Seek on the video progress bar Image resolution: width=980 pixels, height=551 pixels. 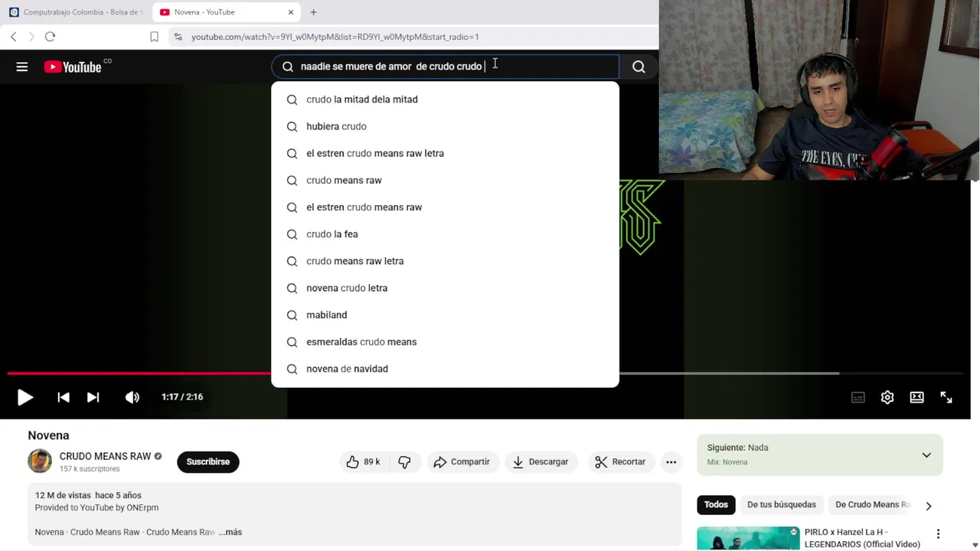[x=485, y=373]
